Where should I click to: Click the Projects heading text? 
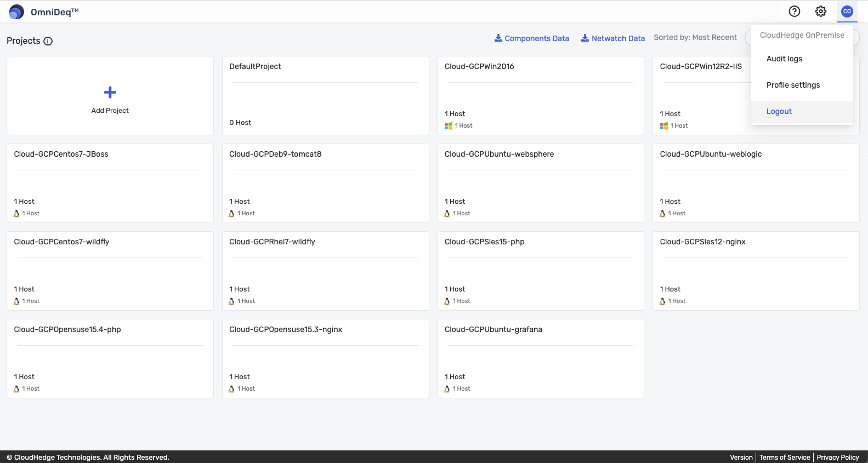(24, 41)
